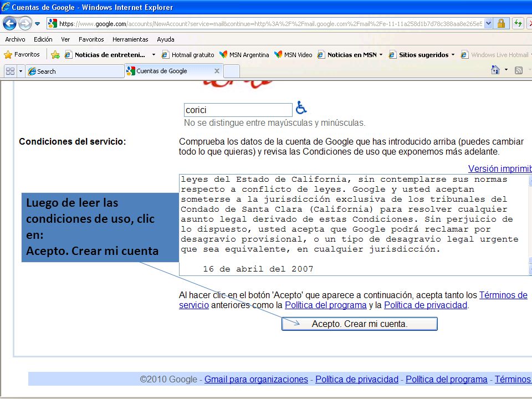Screen dimensions: 532x399
Task: Click the Google favicon in address bar
Action: click(x=53, y=23)
